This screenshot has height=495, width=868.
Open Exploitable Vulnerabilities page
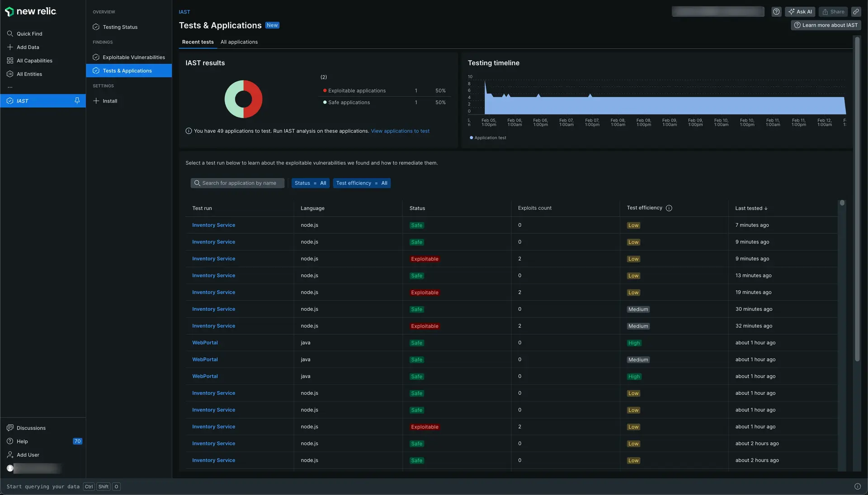click(x=129, y=57)
